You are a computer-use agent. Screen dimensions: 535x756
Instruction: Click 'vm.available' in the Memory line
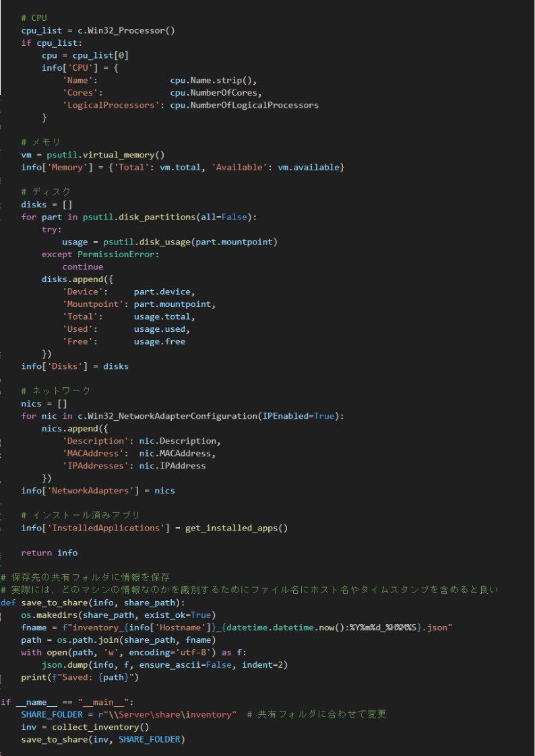309,168
